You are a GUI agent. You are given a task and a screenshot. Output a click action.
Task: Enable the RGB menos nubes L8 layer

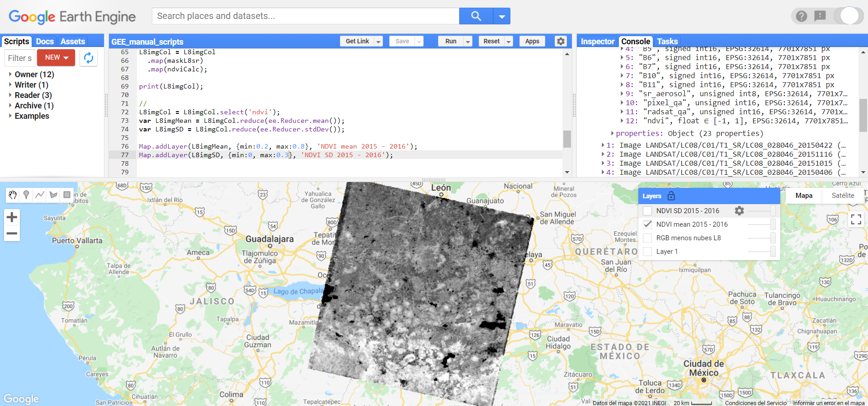pyautogui.click(x=647, y=238)
